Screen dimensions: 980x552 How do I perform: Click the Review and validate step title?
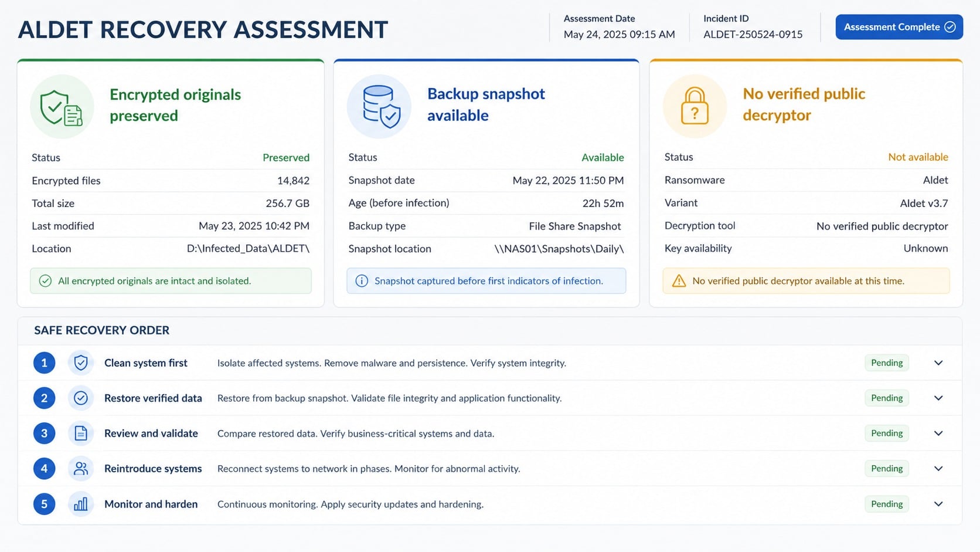pos(151,434)
